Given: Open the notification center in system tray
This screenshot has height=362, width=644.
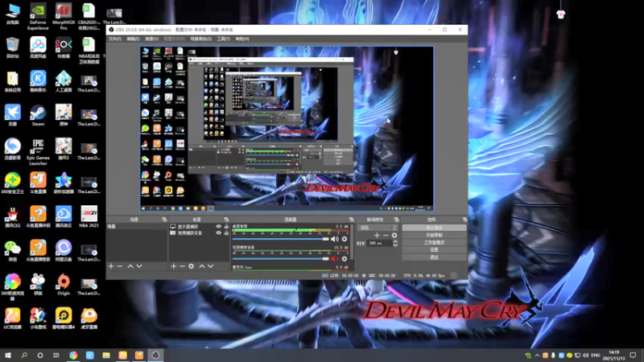Looking at the screenshot, I should [x=633, y=355].
